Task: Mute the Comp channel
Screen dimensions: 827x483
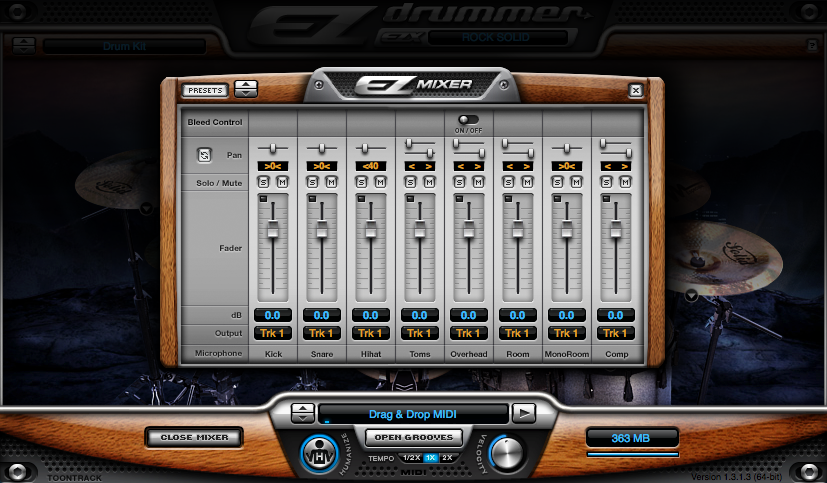Action: (625, 182)
